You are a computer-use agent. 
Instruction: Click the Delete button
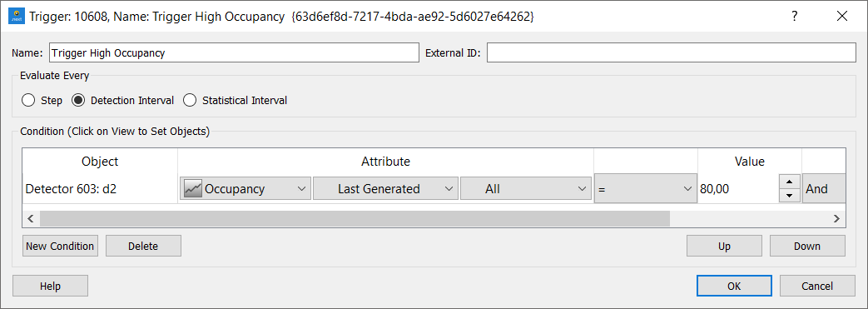[x=143, y=247]
